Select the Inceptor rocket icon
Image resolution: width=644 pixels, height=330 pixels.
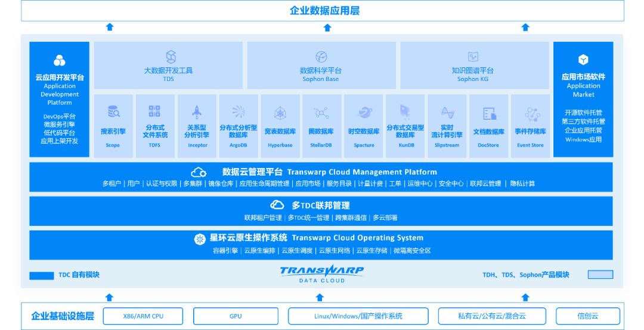pyautogui.click(x=197, y=111)
